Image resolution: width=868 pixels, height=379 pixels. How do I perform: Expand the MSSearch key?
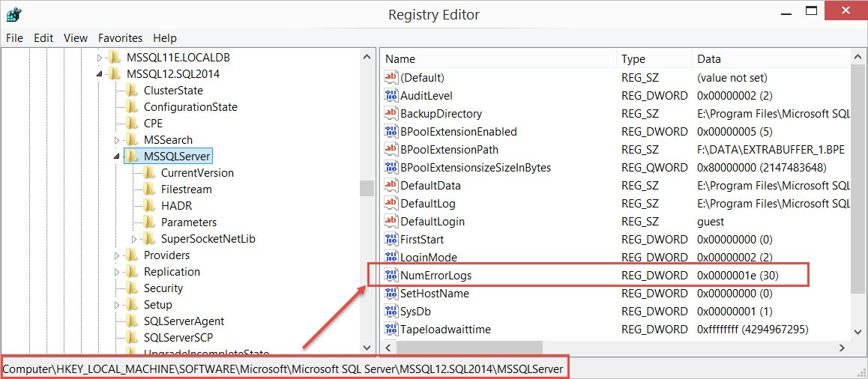(117, 140)
